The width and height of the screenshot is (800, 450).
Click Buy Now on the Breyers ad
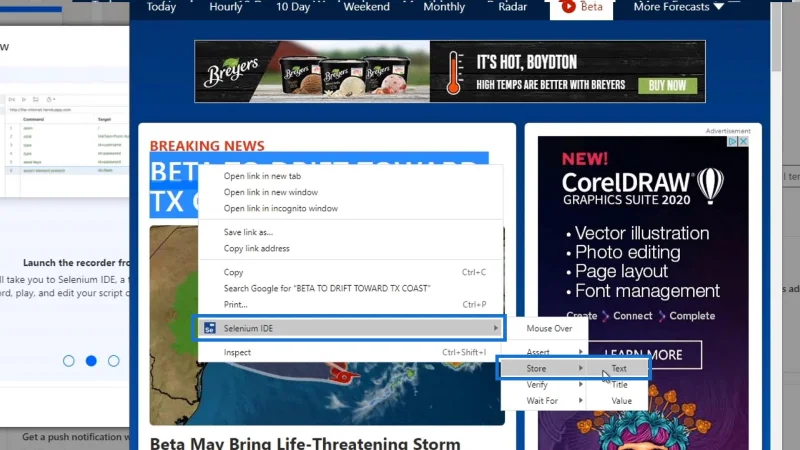(x=667, y=85)
